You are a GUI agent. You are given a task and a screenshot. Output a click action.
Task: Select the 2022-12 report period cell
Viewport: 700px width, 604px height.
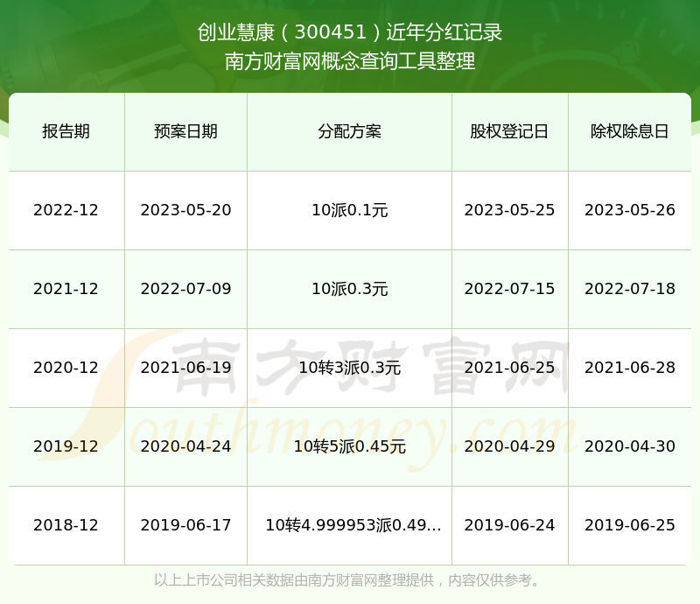coord(66,210)
